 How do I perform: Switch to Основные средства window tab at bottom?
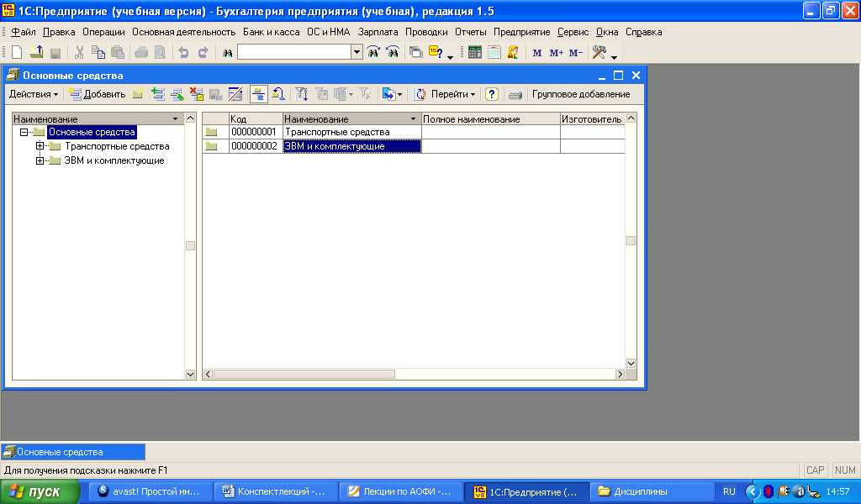[73, 452]
